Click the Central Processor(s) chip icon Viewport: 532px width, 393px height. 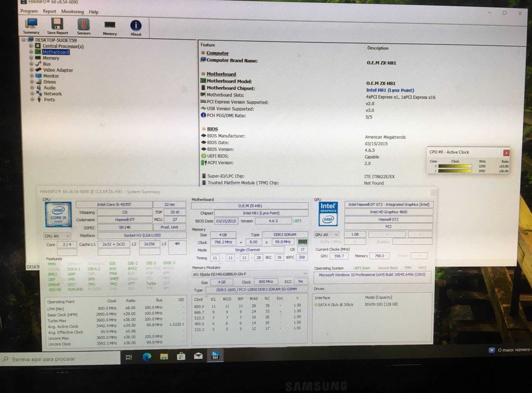tap(38, 46)
